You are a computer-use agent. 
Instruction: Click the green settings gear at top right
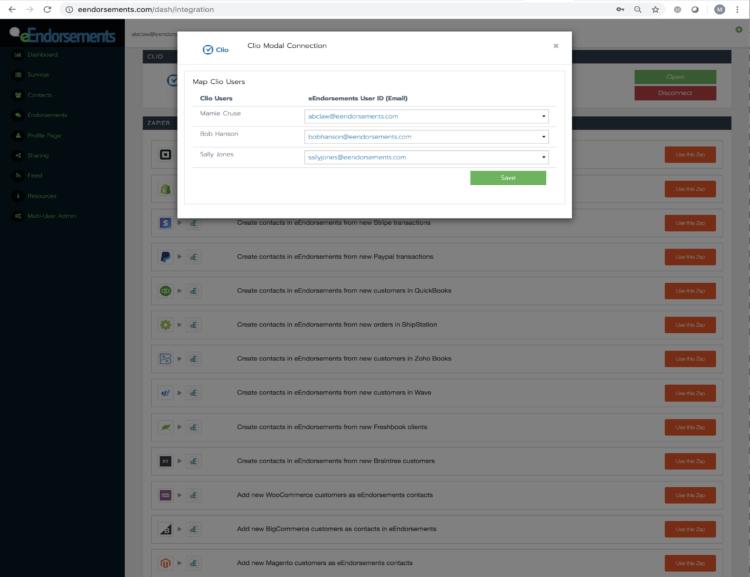[739, 30]
